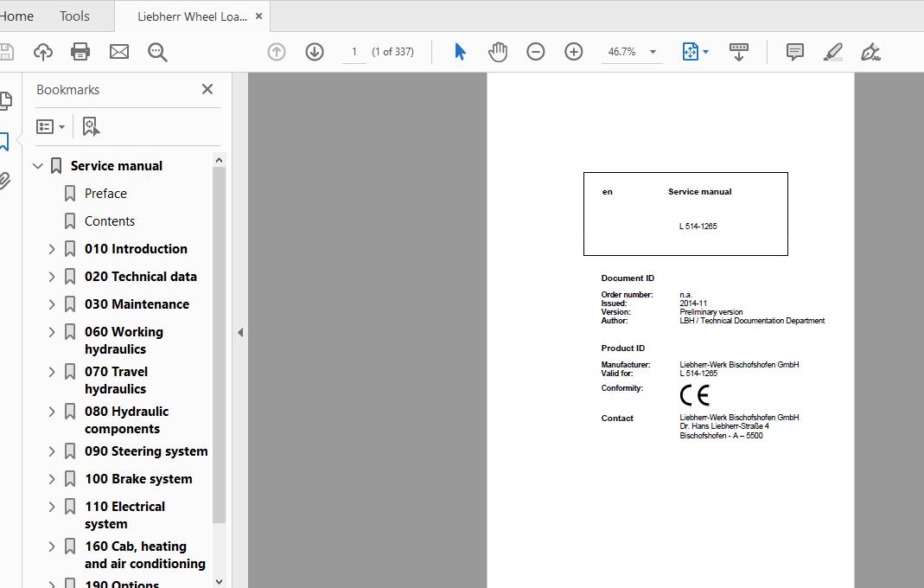Viewport: 924px width, 588px height.
Task: Close the Liebherr document tab
Action: pyautogui.click(x=258, y=16)
